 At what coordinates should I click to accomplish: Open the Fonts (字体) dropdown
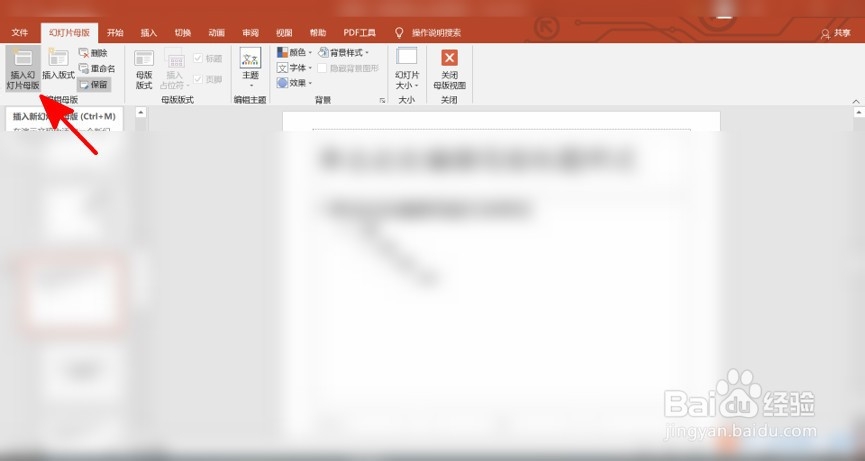tap(295, 68)
